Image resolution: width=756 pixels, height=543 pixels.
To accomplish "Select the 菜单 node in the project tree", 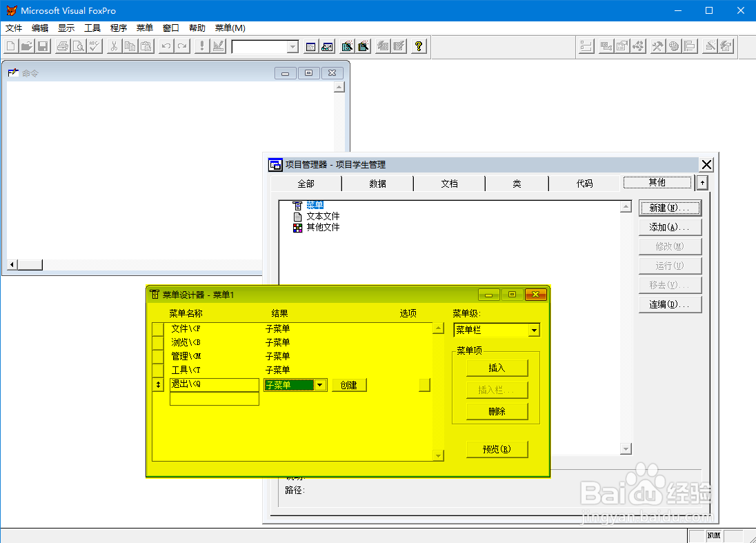I will tap(315, 205).
